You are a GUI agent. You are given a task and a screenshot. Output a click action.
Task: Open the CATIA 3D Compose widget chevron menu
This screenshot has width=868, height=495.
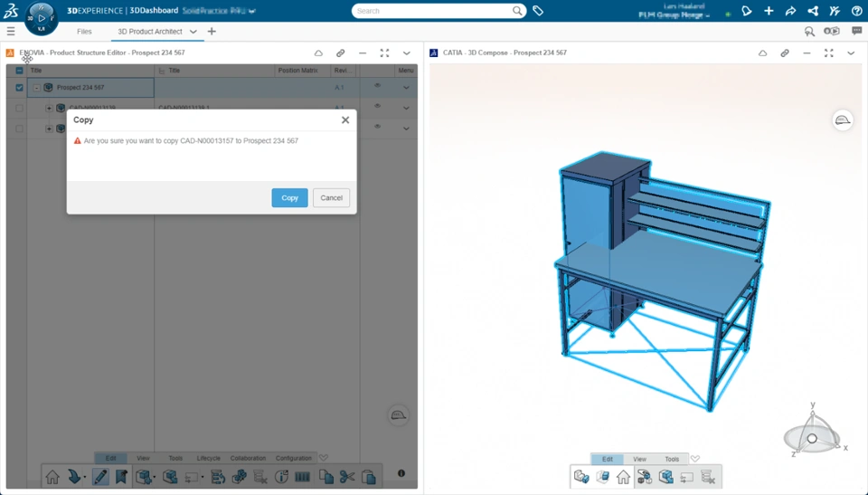coord(851,53)
